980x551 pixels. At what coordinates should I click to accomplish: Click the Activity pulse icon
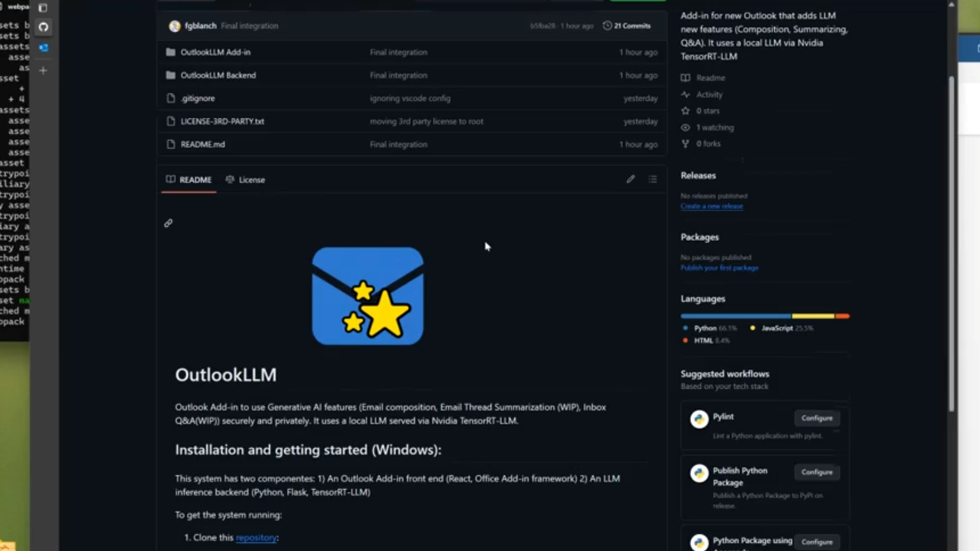coord(685,94)
